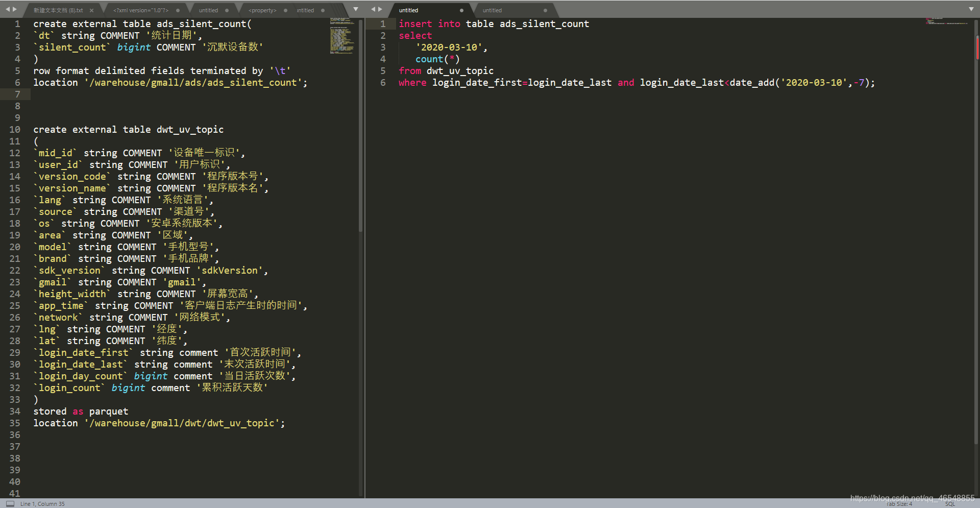Viewport: 980px width, 508px height.
Task: Click the unsaved dot on the left pane's last tab
Action: [x=323, y=10]
